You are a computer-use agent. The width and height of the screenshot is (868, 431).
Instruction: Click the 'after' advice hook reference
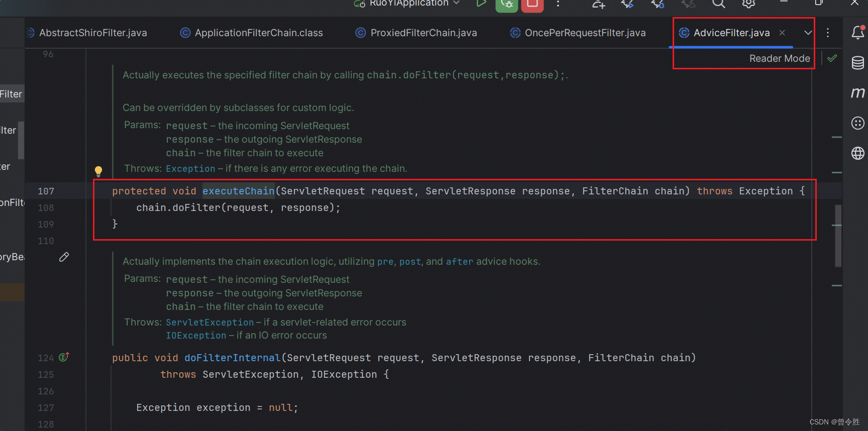pyautogui.click(x=460, y=262)
